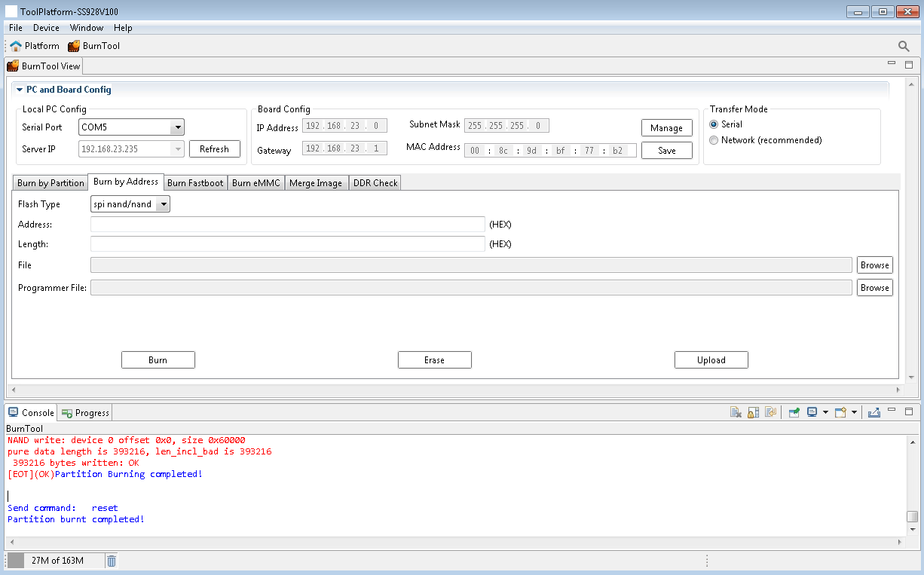Click the Erase button
This screenshot has width=924, height=575.
(x=434, y=360)
